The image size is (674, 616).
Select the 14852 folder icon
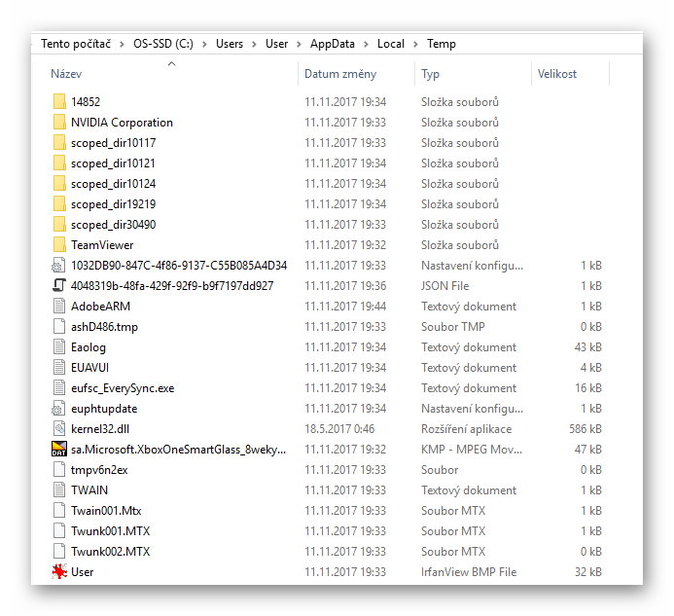[x=59, y=101]
